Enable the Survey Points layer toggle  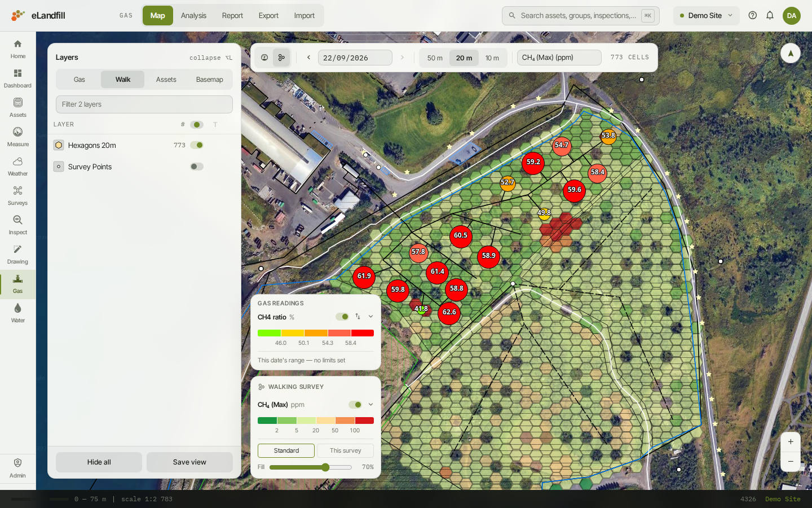tap(197, 167)
